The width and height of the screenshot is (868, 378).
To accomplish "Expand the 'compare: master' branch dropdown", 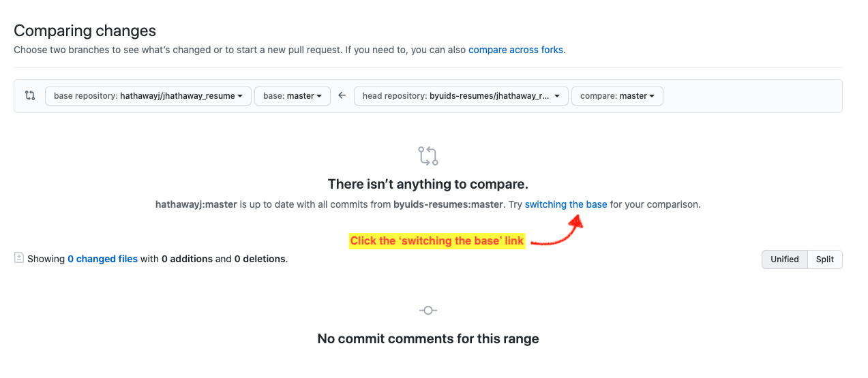I will click(617, 96).
